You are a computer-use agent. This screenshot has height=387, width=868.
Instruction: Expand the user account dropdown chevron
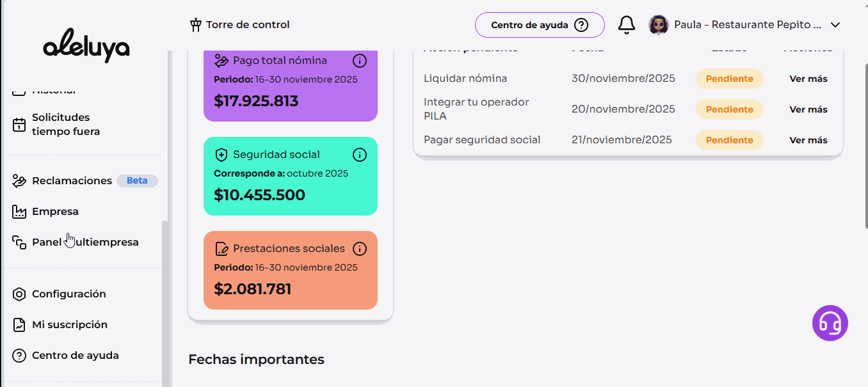click(835, 25)
